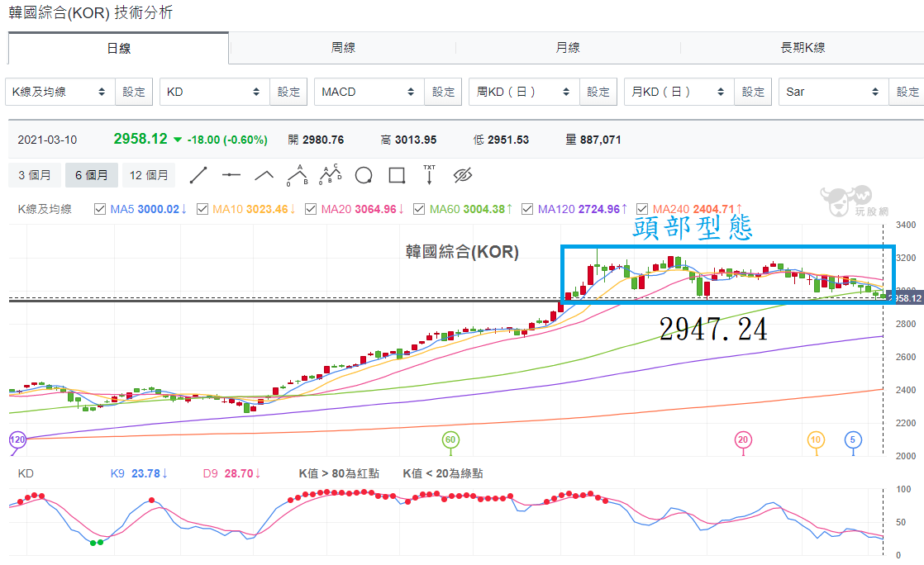Open the KD indicator dropdown
Image resolution: width=924 pixels, height=565 pixels.
click(215, 92)
